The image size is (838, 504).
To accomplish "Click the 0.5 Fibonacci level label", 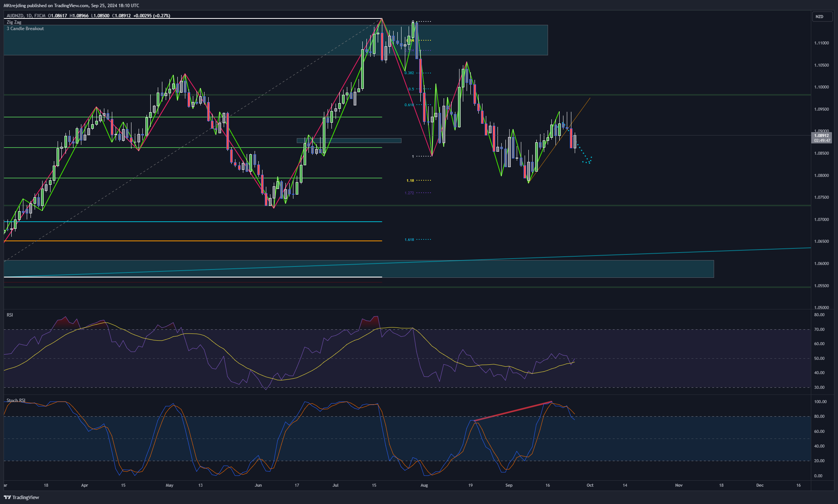I will coord(411,89).
